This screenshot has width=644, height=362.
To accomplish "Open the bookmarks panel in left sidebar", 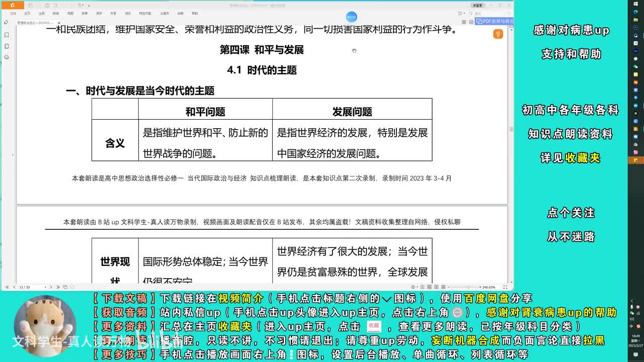I will [x=7, y=35].
